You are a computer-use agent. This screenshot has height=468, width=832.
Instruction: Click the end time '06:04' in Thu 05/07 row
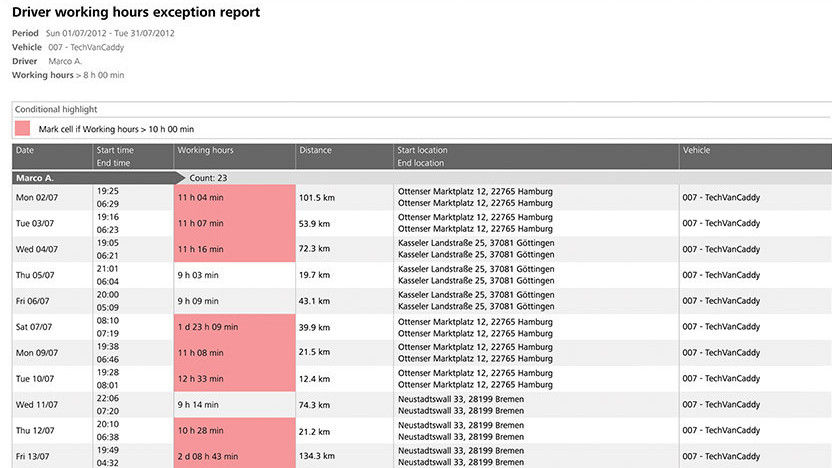coord(108,281)
